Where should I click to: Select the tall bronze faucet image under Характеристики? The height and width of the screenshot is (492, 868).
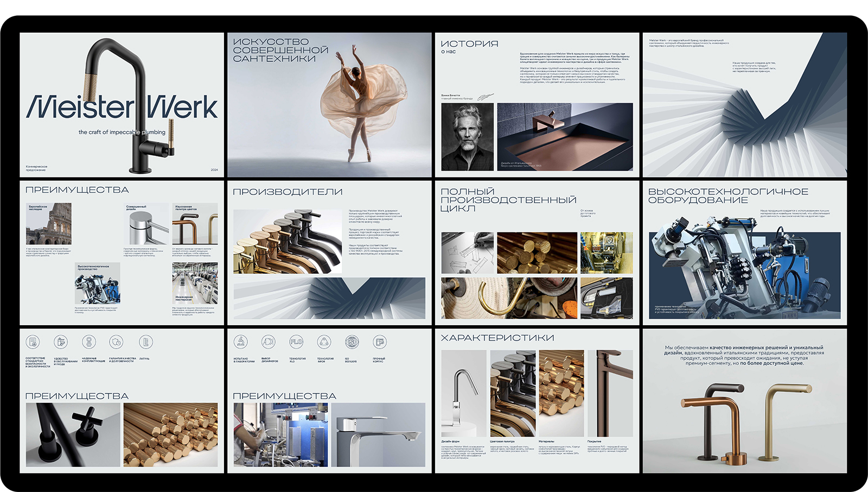pyautogui.click(x=610, y=393)
